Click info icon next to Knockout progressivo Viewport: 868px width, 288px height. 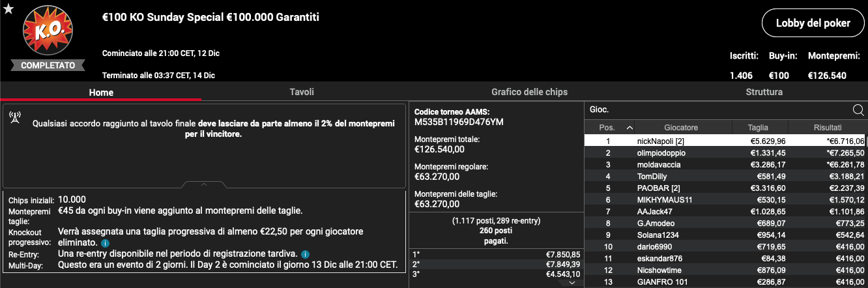pyautogui.click(x=105, y=243)
